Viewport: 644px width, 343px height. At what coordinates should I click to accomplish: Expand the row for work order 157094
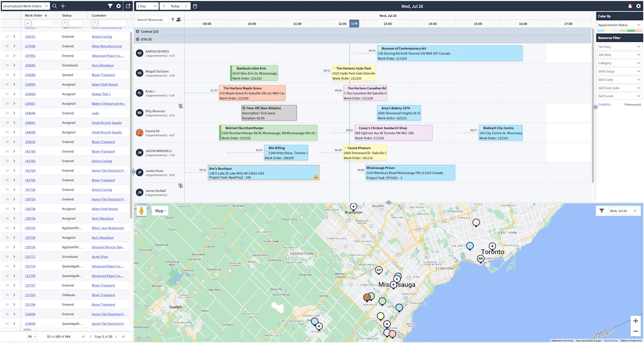(x=14, y=46)
